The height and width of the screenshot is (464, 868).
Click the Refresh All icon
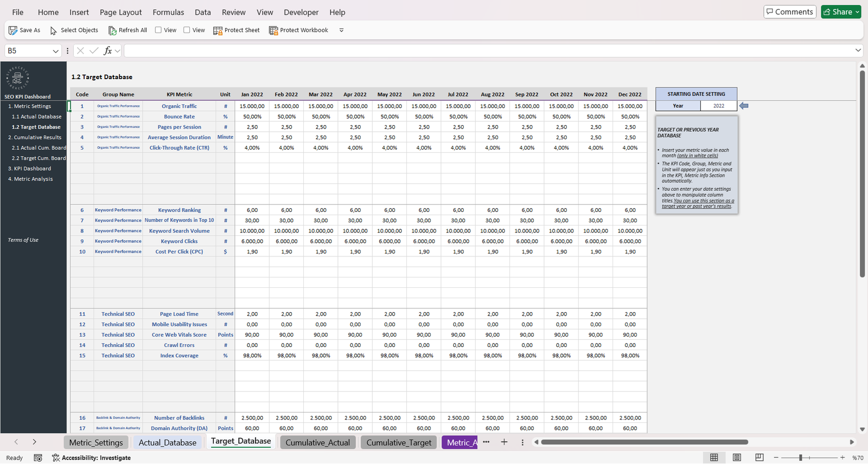(112, 30)
